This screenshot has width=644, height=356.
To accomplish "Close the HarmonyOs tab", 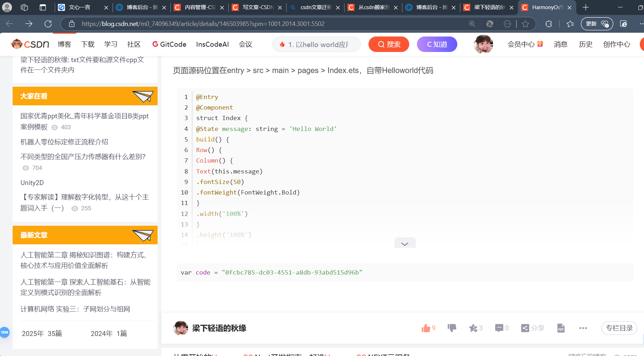I will pos(569,7).
